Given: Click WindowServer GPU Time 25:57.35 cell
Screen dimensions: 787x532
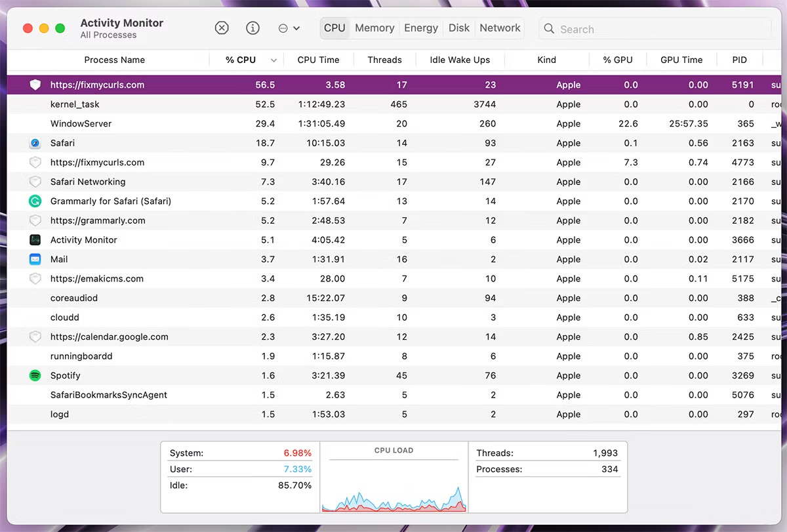Looking at the screenshot, I should (687, 124).
